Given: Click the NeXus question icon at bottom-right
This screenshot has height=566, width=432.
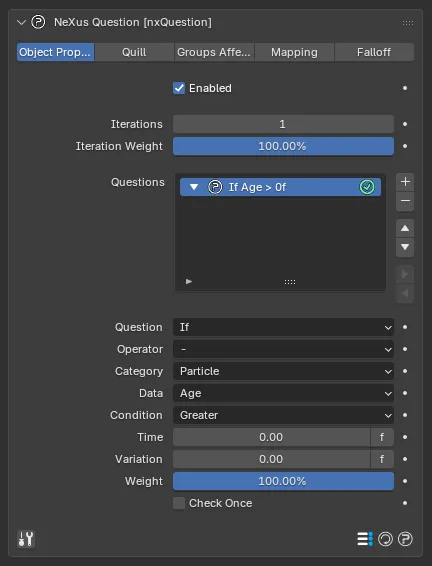Looking at the screenshot, I should click(405, 539).
